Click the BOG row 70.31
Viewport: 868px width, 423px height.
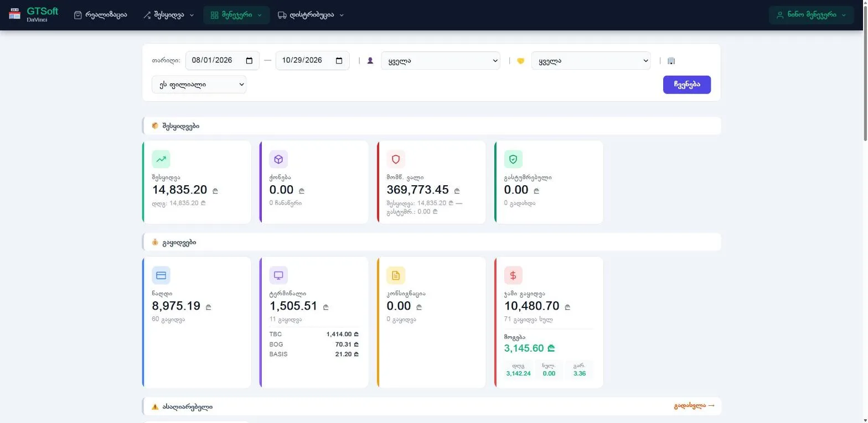tap(314, 344)
